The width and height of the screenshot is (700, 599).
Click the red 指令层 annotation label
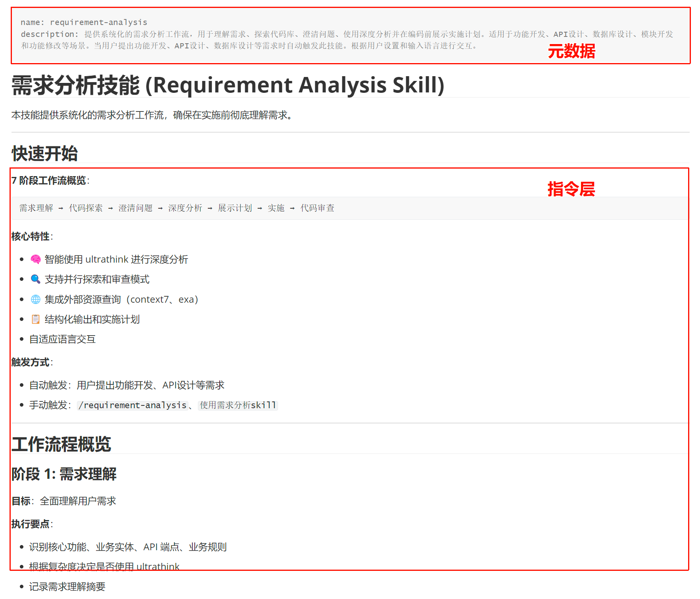[x=571, y=189]
